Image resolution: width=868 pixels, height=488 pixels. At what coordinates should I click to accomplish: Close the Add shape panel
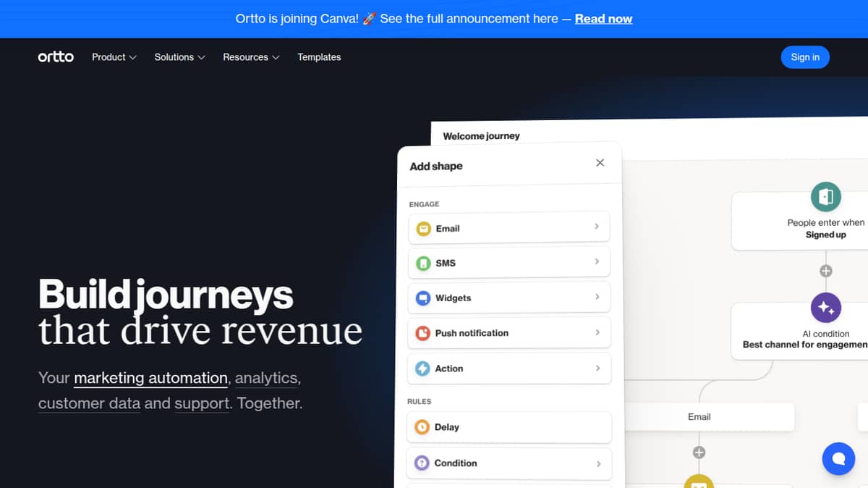coord(600,163)
